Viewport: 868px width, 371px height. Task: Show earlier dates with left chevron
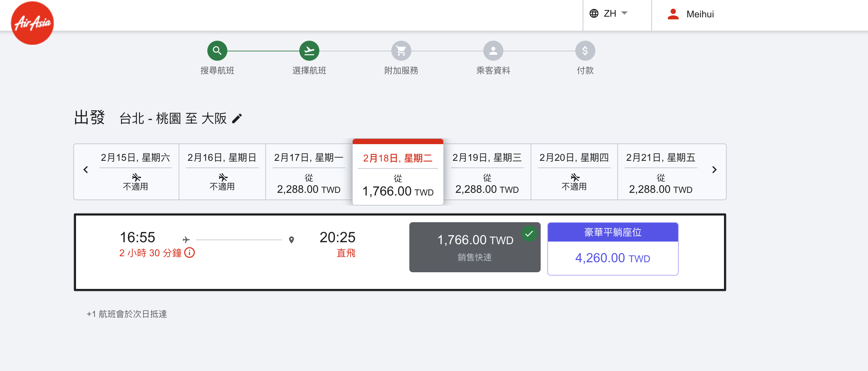tap(86, 169)
